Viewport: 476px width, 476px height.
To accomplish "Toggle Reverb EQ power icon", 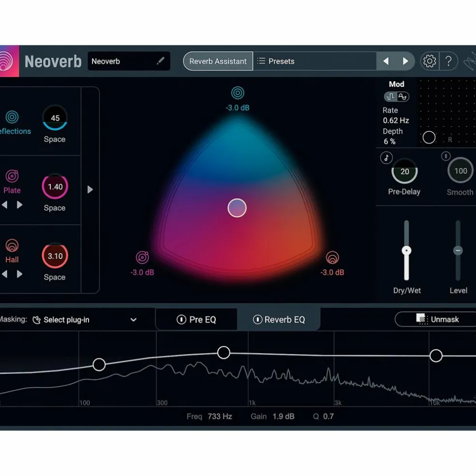I will click(x=257, y=319).
